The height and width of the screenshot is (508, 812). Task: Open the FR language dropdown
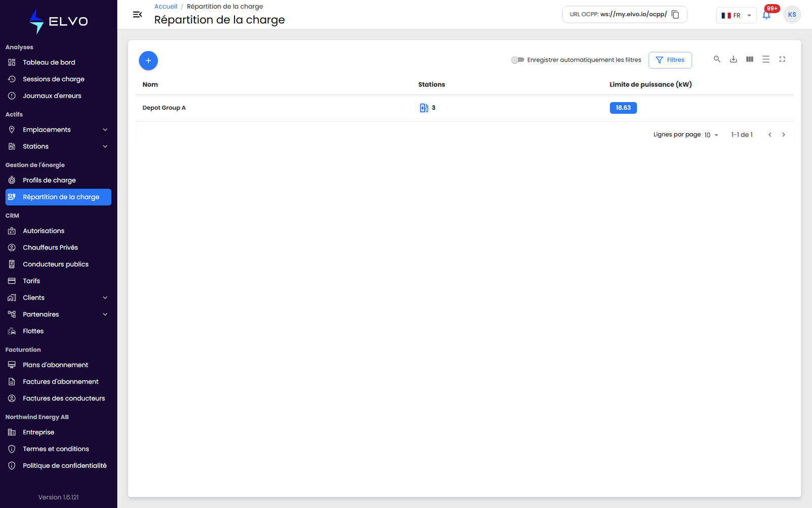736,15
